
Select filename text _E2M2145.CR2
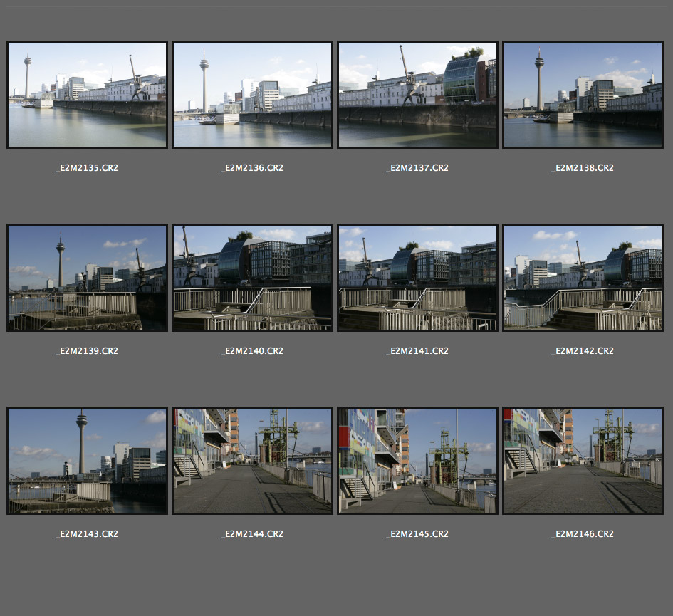coord(417,534)
